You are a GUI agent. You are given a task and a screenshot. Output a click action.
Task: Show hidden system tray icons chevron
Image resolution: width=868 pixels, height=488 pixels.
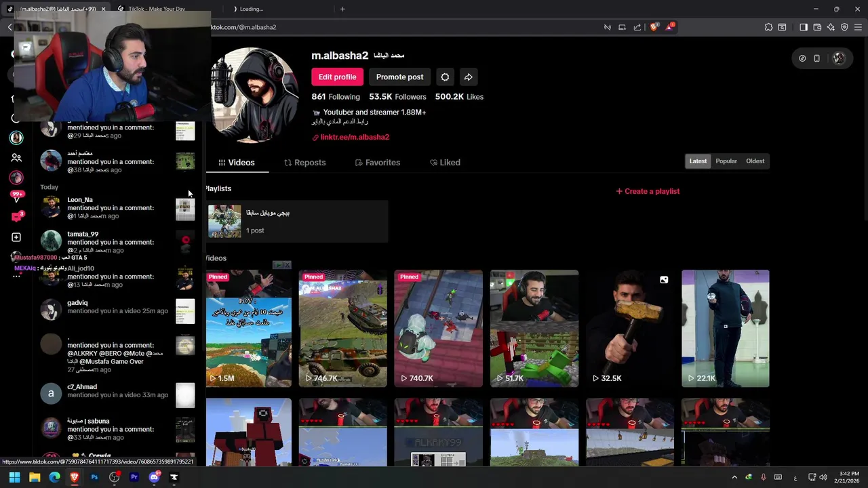click(734, 477)
